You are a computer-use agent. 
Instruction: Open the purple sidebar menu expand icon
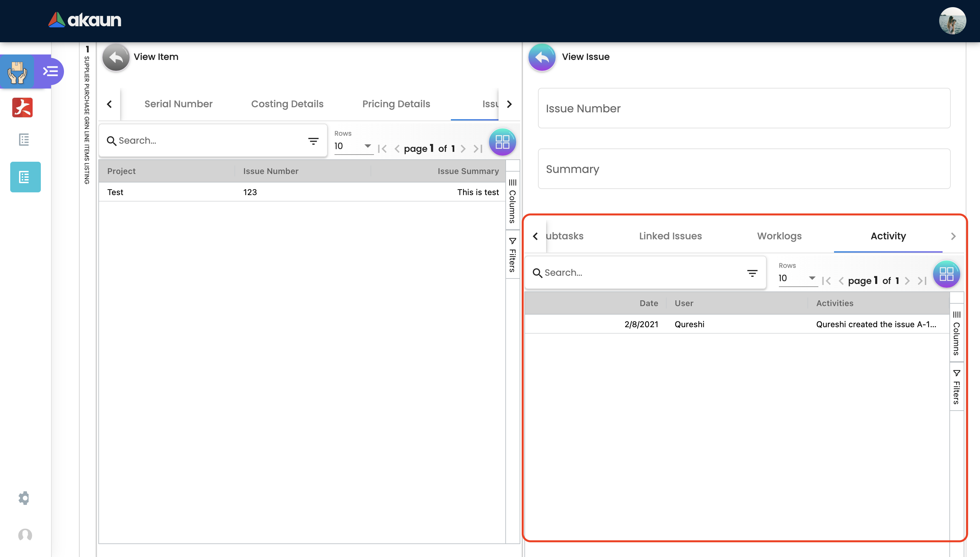coord(50,71)
